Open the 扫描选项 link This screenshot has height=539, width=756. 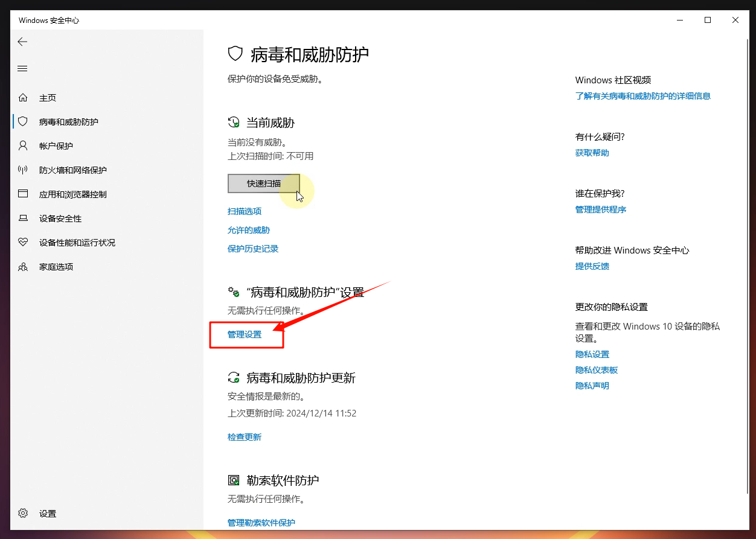click(x=245, y=211)
